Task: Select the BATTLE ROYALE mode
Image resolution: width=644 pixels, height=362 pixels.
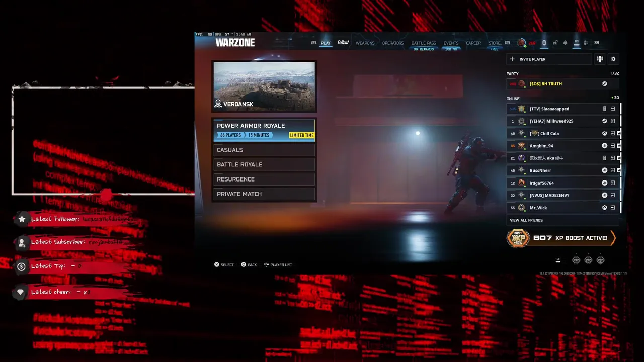Action: 265,164
